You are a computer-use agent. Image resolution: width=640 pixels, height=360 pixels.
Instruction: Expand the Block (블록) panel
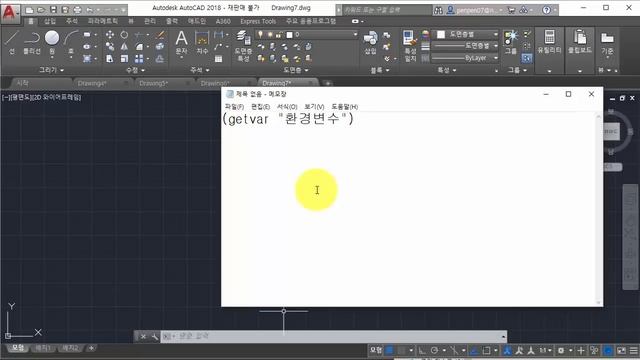pyautogui.click(x=380, y=70)
